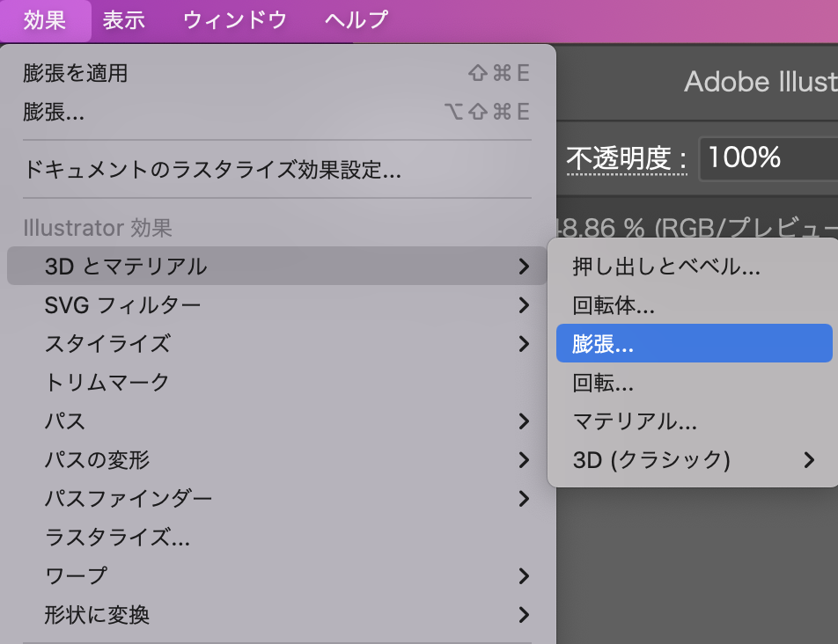This screenshot has width=838, height=644.
Task: Click the 不透明度 100% input field
Action: tap(768, 158)
